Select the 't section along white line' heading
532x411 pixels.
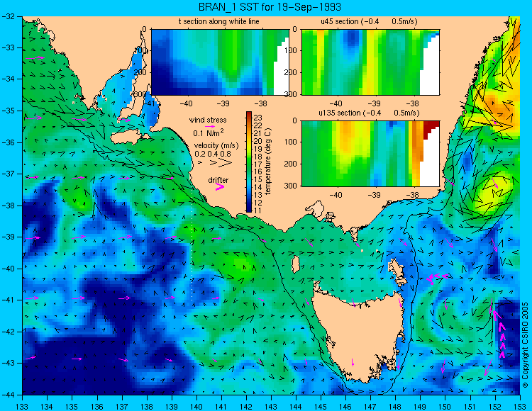pyautogui.click(x=219, y=21)
